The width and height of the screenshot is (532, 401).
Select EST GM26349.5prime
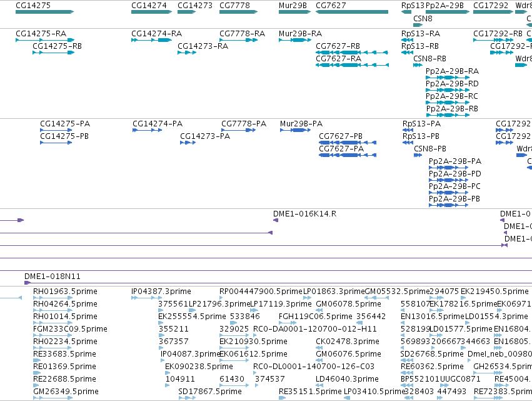tap(66, 392)
